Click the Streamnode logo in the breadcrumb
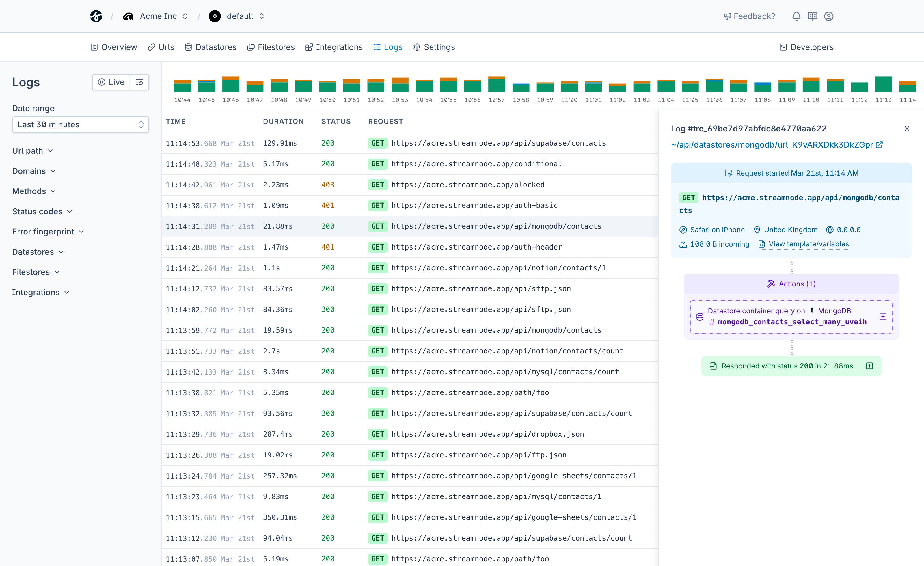Image resolution: width=924 pixels, height=566 pixels. (96, 16)
